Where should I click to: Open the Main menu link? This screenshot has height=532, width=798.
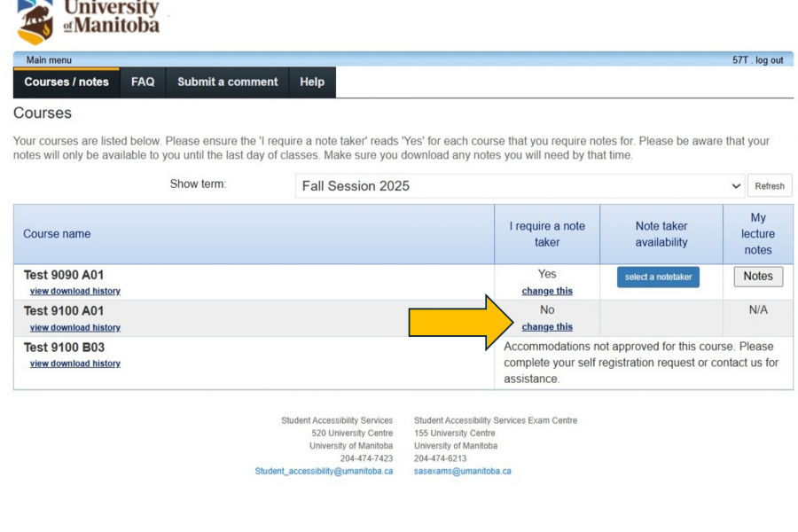[49, 60]
